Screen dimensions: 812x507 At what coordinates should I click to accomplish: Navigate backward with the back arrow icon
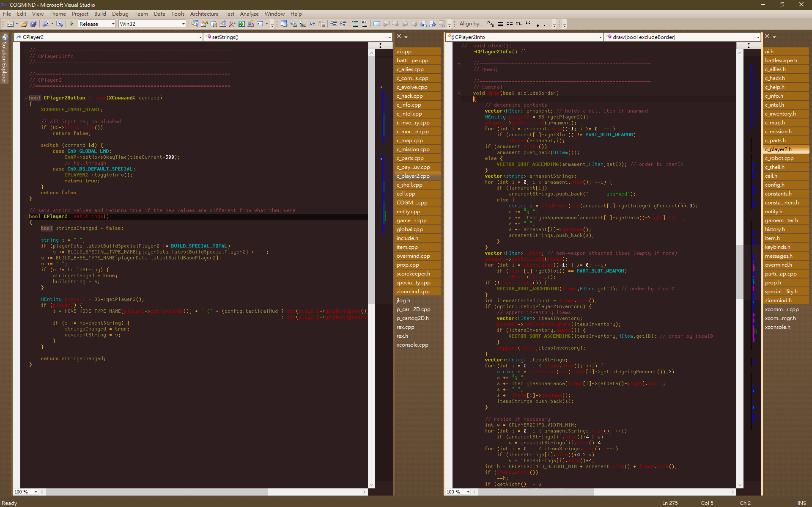[x=45, y=24]
